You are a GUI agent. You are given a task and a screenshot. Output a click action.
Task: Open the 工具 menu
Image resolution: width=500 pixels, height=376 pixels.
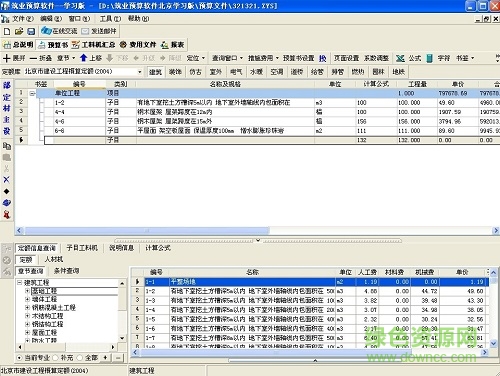(x=111, y=19)
